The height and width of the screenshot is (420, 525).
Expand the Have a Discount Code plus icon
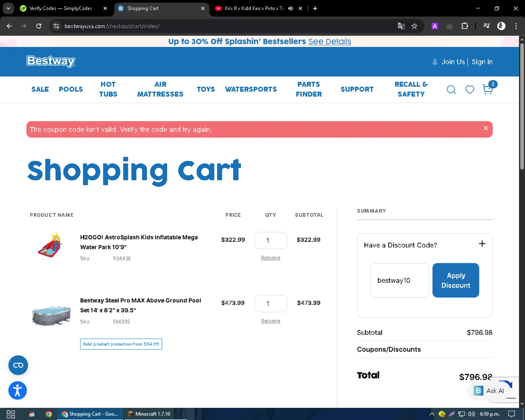point(482,244)
